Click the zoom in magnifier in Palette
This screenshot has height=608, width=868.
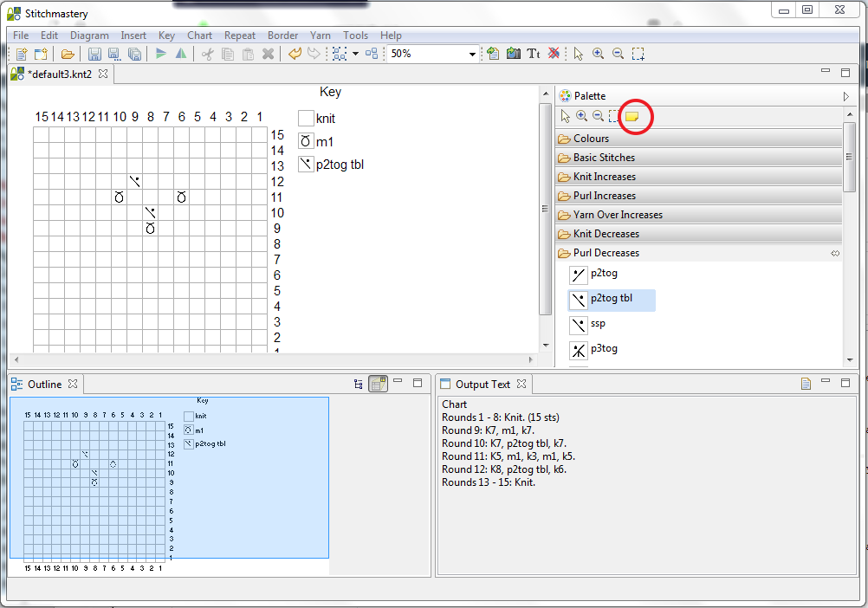point(581,116)
